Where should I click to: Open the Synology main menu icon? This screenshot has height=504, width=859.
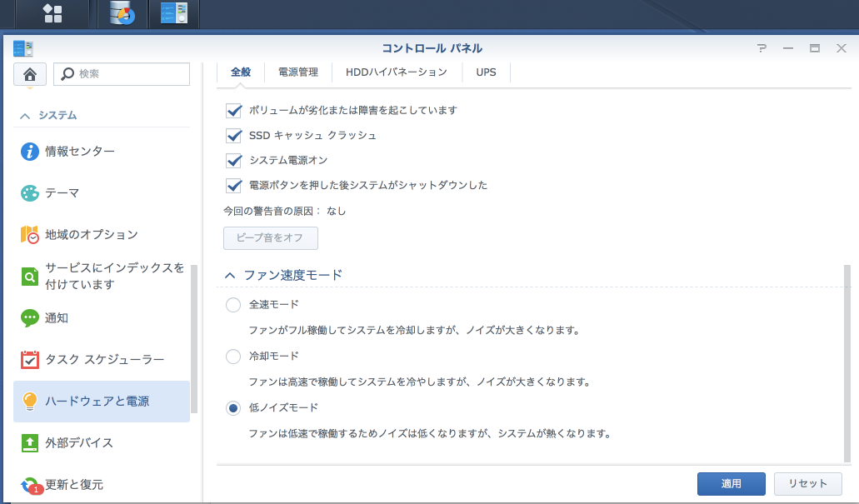(x=52, y=13)
